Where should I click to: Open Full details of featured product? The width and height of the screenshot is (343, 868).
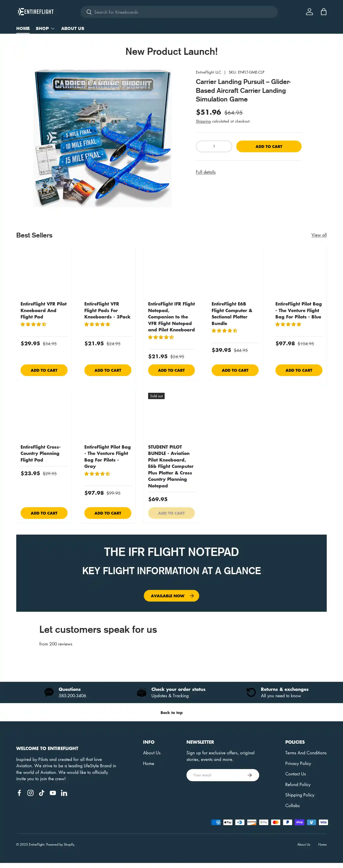[x=205, y=172]
